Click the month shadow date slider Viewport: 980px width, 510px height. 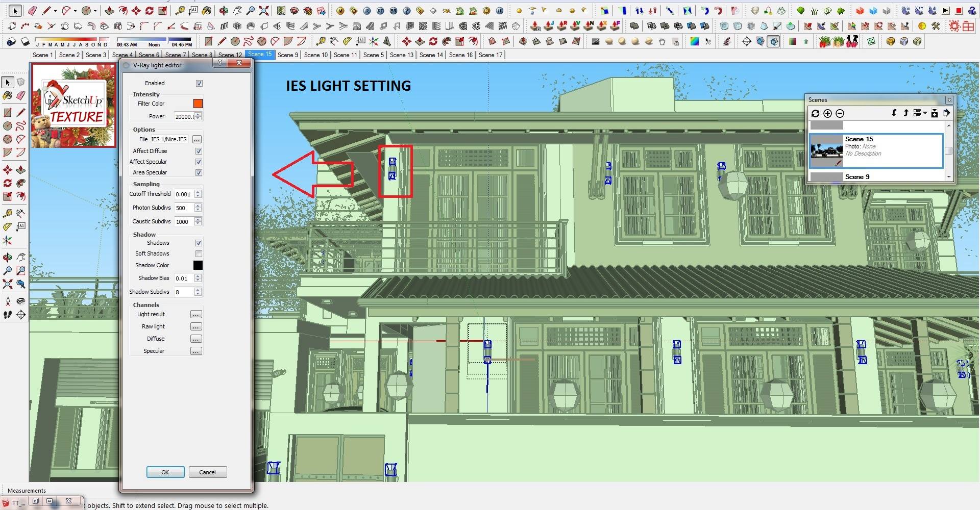coord(71,39)
